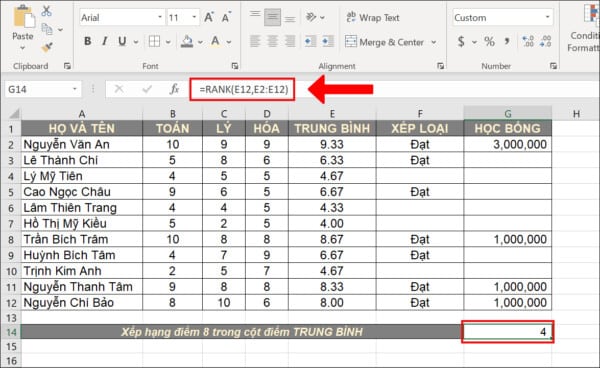
Task: Open the Underline style arrow
Action: click(136, 42)
